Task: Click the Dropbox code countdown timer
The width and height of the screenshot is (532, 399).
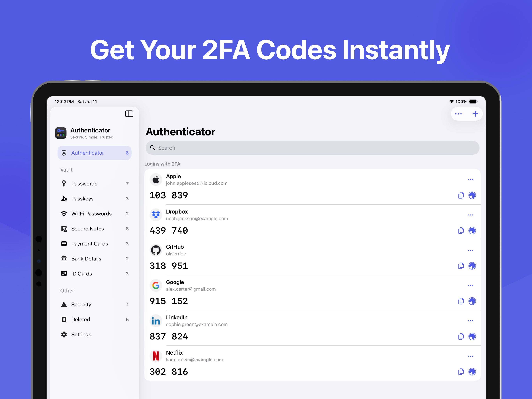Action: (x=472, y=230)
